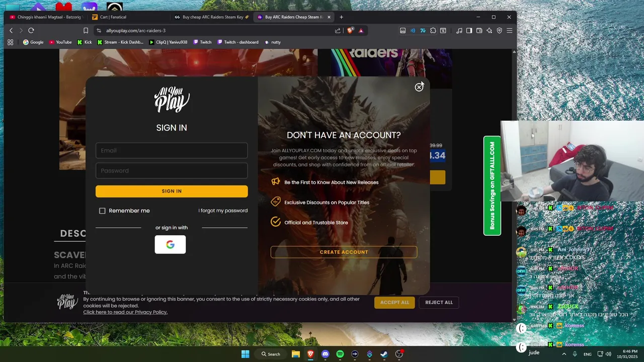
Task: Tick the Remember me checkbox
Action: coord(102,211)
